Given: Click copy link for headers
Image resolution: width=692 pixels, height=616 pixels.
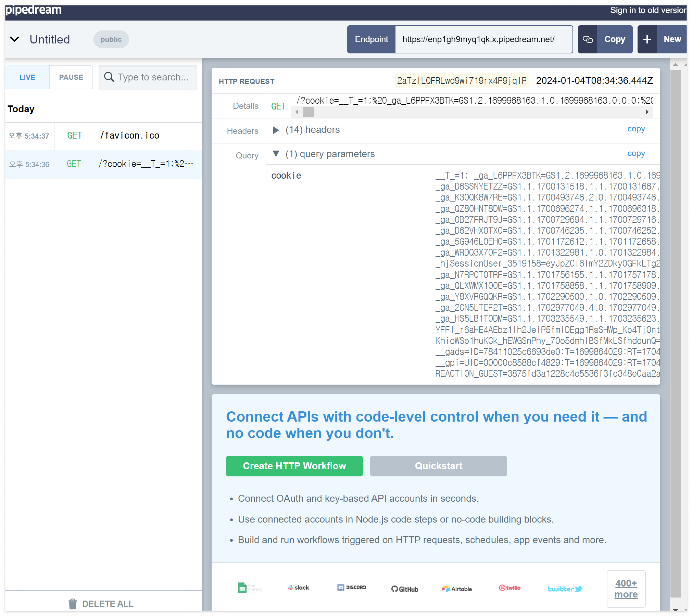Looking at the screenshot, I should [636, 129].
